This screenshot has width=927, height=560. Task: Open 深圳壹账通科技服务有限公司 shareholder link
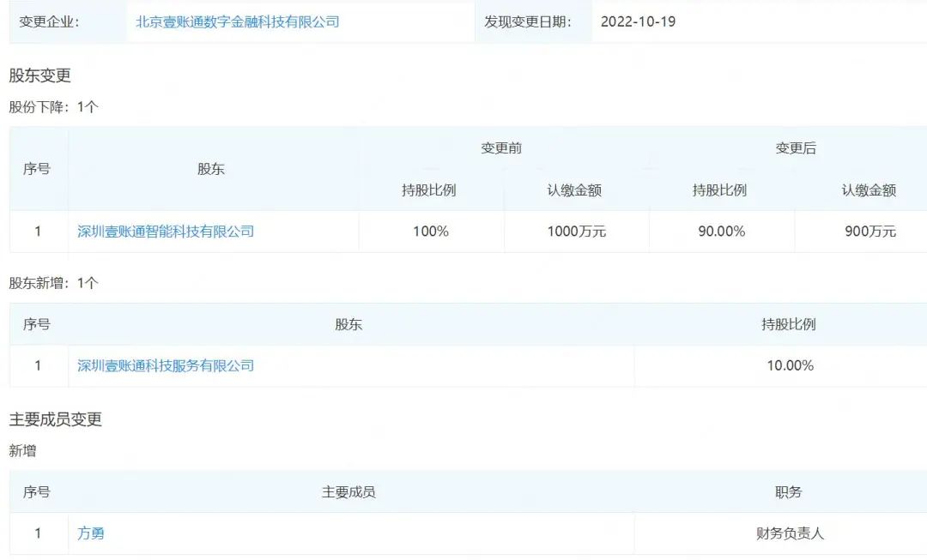[x=166, y=365]
